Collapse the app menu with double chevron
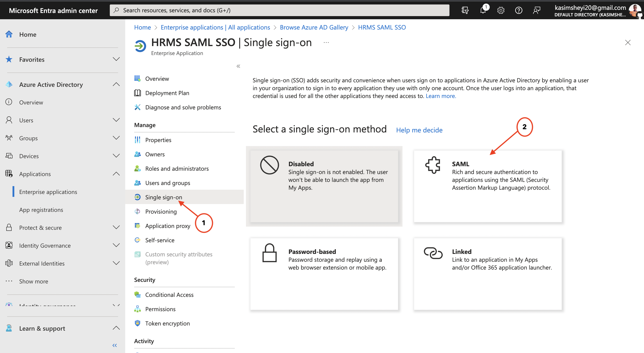This screenshot has height=353, width=644. (238, 66)
